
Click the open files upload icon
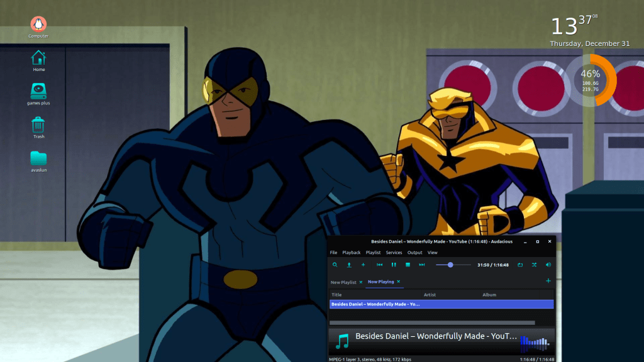(349, 265)
